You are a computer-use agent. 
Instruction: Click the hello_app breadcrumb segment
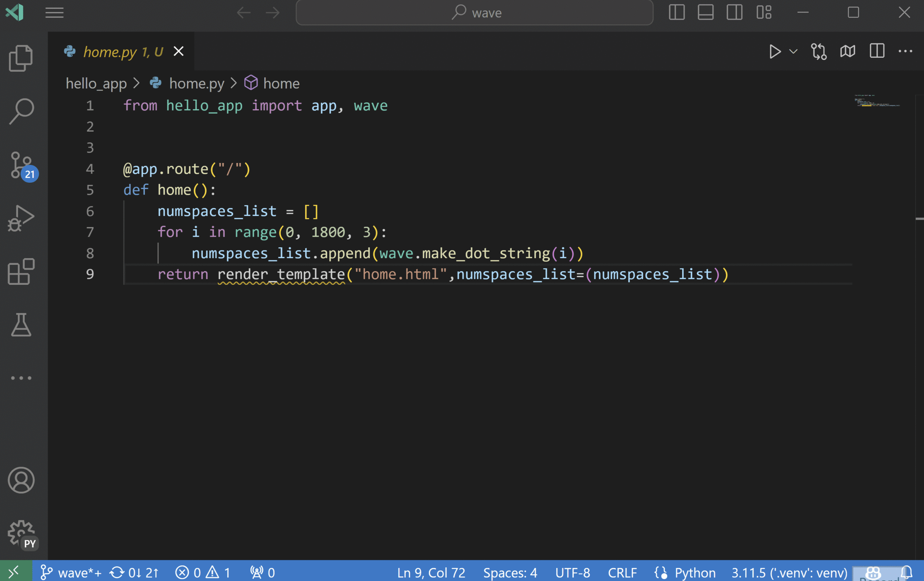[96, 83]
